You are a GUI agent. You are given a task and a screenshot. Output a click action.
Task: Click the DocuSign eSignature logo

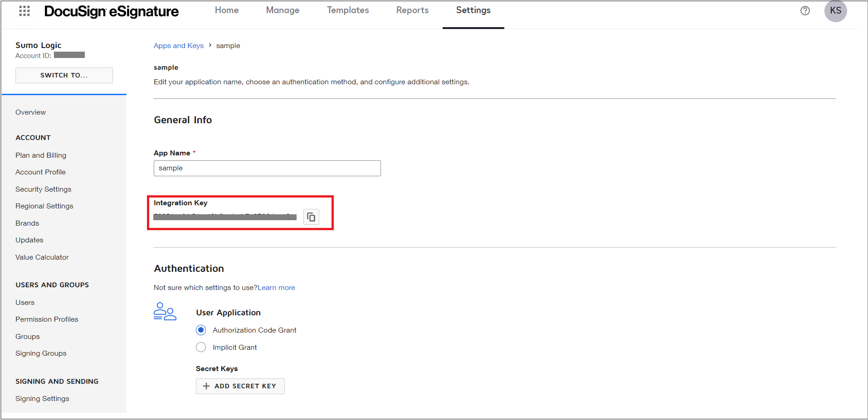[x=111, y=11]
